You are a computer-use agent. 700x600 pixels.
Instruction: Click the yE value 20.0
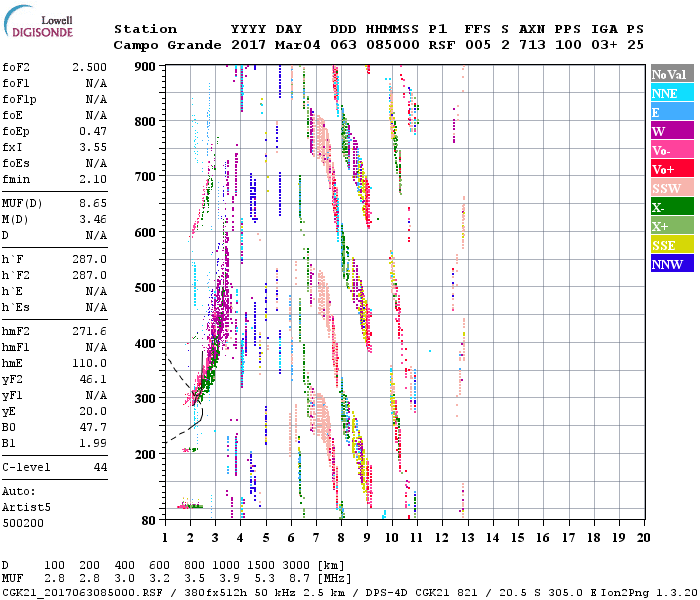[93, 412]
